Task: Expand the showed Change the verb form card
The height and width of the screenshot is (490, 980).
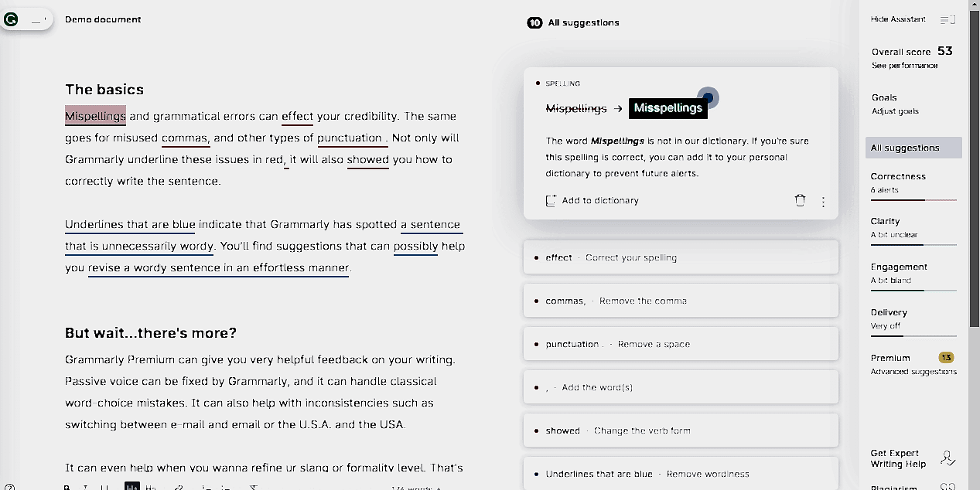Action: point(681,430)
